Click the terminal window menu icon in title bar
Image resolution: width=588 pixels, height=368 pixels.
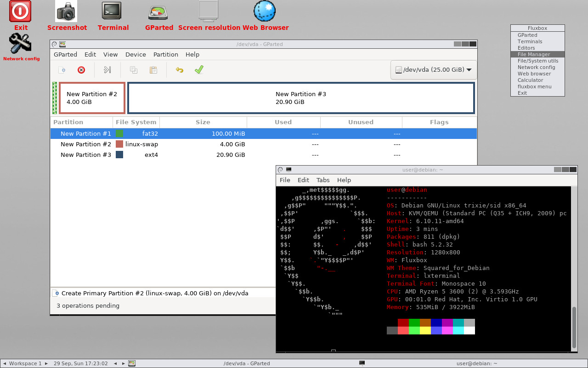pos(280,170)
